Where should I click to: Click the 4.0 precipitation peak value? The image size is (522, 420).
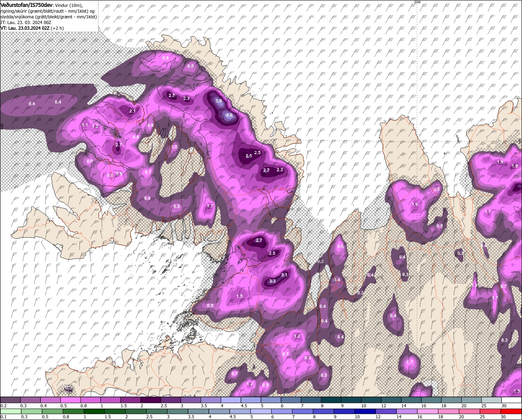(229, 115)
